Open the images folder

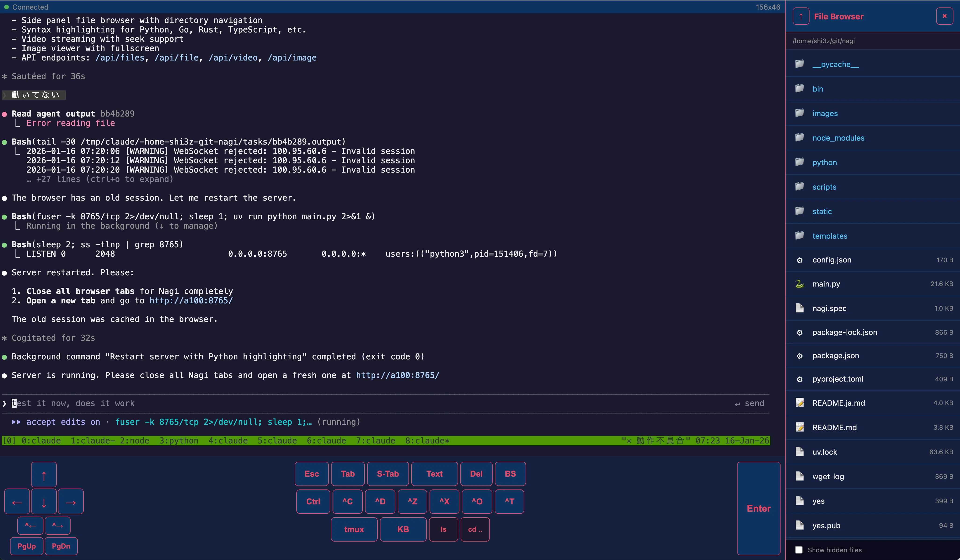[x=872, y=113]
